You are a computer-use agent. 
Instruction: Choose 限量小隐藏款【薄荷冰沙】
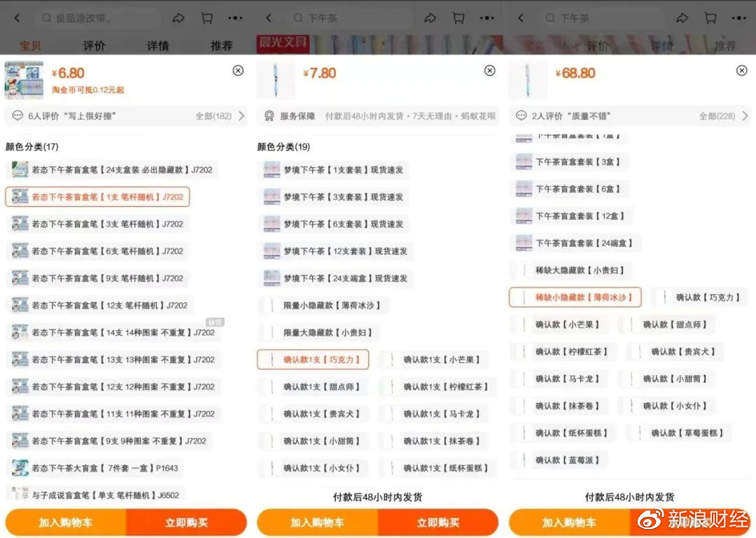[323, 305]
